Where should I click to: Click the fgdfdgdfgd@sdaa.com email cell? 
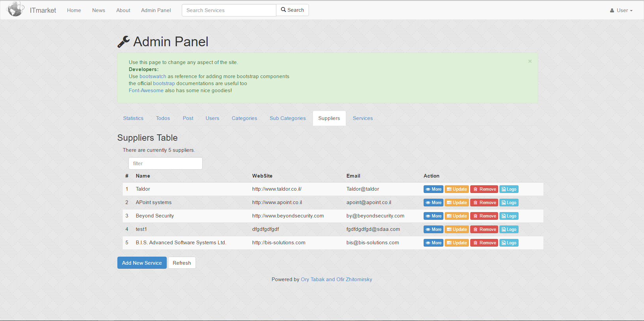(x=373, y=229)
